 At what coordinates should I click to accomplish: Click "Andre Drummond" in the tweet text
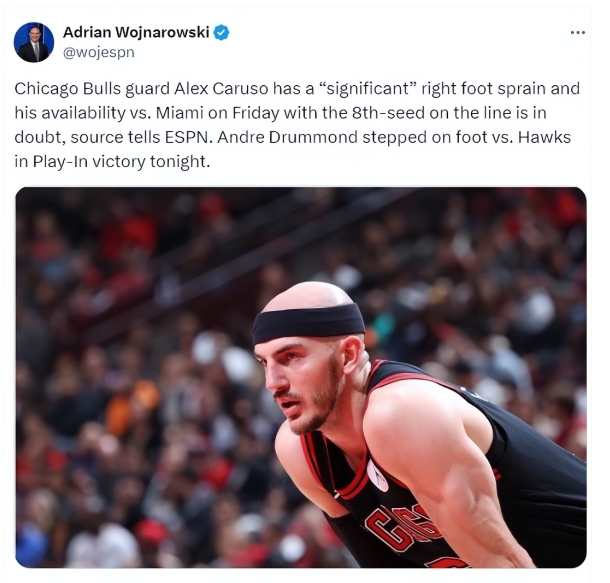[x=287, y=137]
